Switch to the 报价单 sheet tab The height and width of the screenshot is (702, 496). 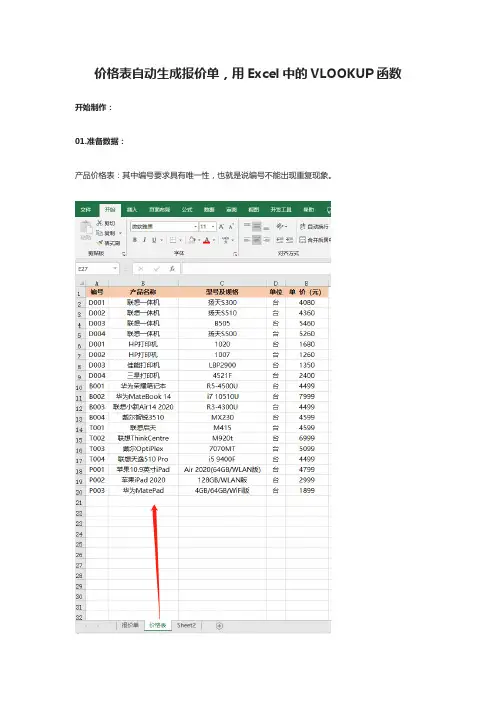tap(130, 625)
